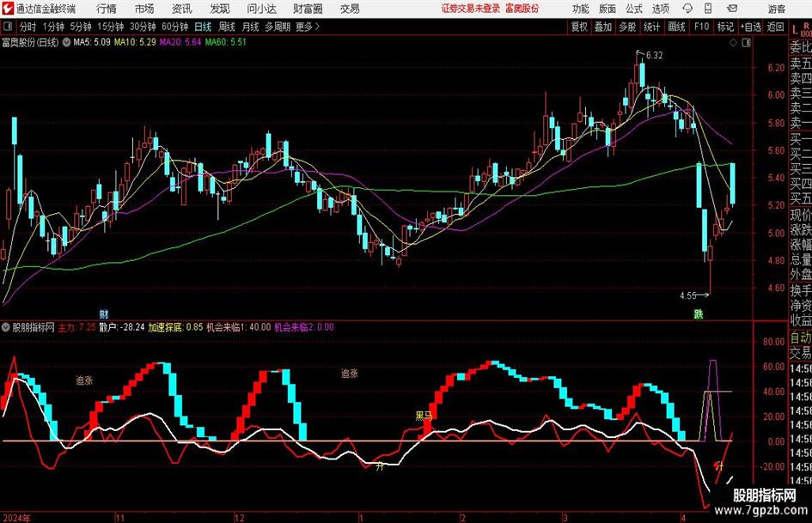The image size is (812, 523).
Task: Open the 财富圈 menu
Action: (308, 9)
